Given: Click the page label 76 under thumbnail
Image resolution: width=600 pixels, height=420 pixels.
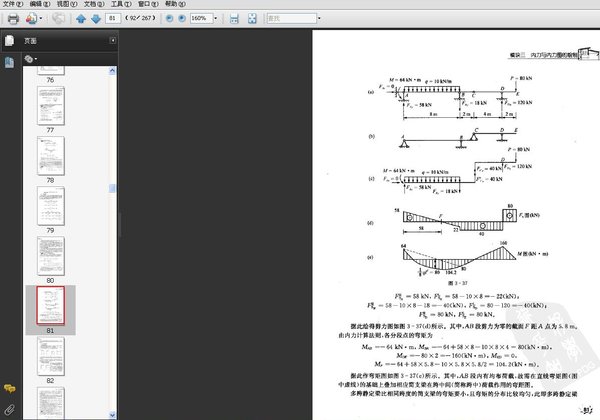Looking at the screenshot, I should (x=50, y=80).
